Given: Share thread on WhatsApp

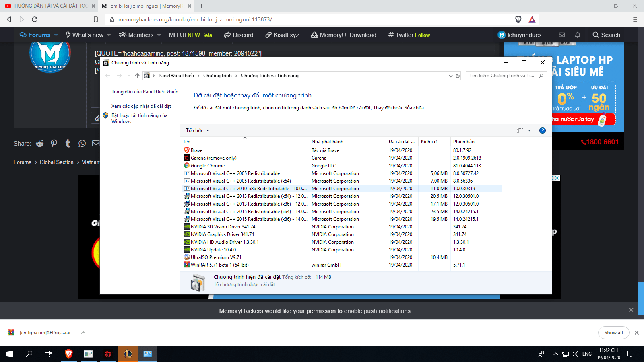Looking at the screenshot, I should tap(82, 144).
